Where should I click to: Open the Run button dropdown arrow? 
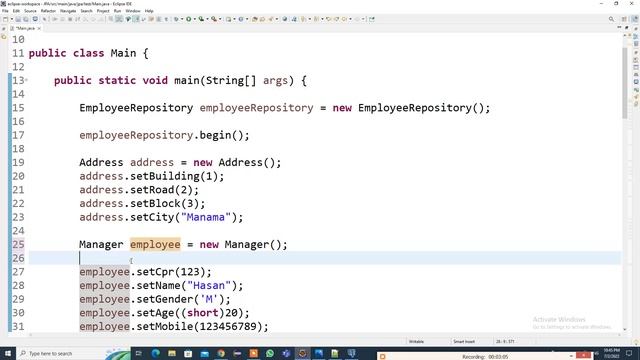(194, 19)
